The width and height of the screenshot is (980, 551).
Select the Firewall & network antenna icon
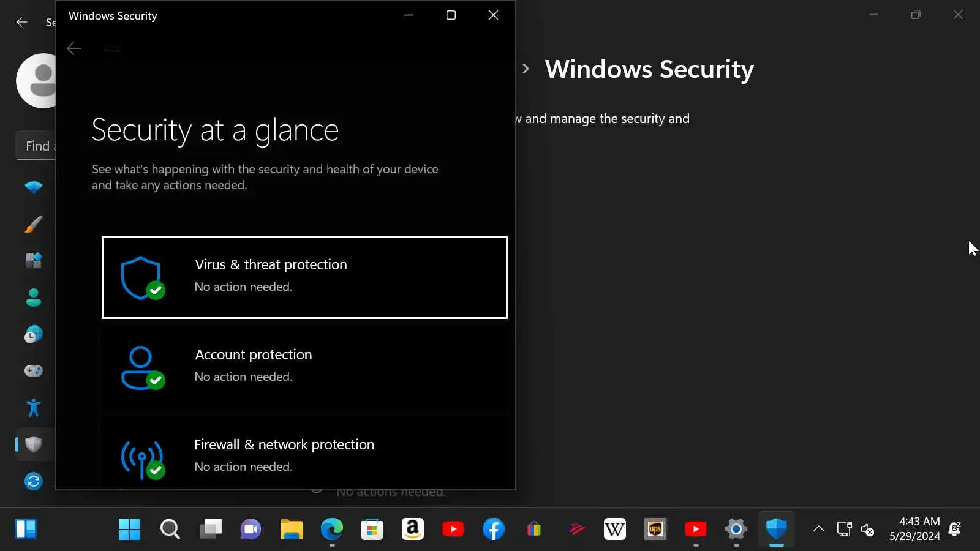[142, 459]
